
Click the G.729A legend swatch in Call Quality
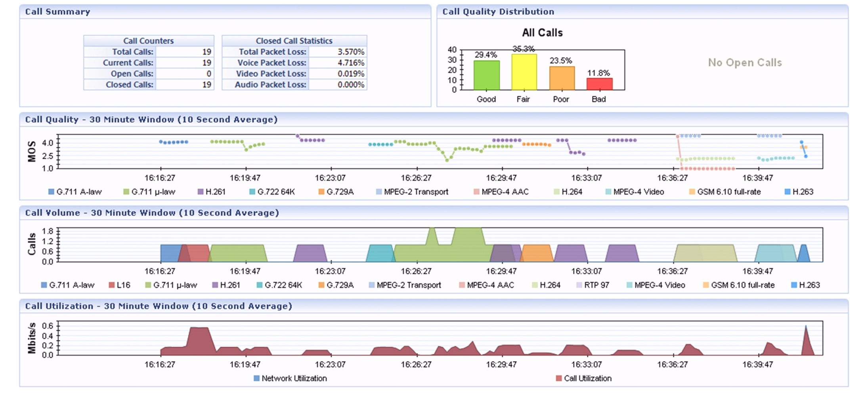coord(321,192)
